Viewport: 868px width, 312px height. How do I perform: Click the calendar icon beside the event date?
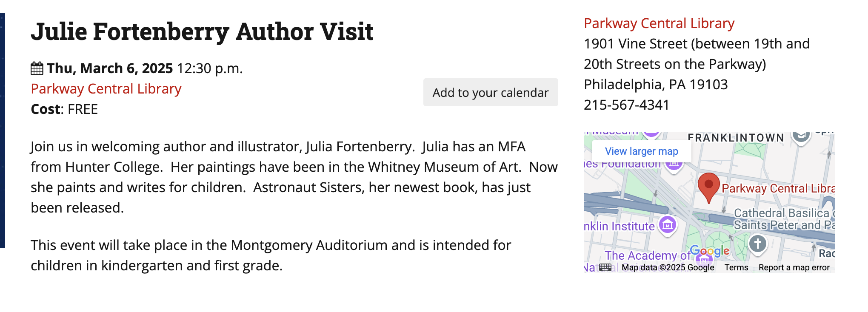pyautogui.click(x=37, y=68)
